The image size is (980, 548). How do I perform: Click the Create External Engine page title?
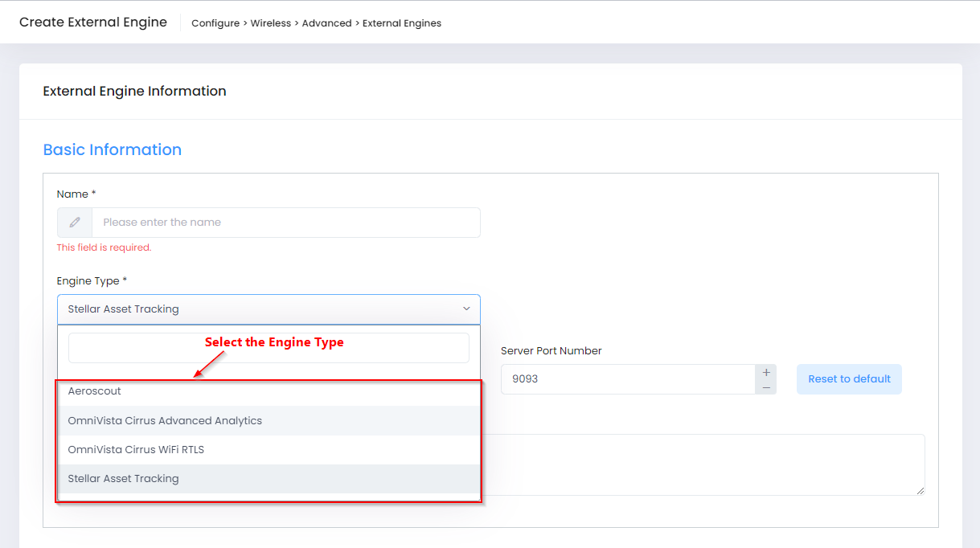point(93,22)
